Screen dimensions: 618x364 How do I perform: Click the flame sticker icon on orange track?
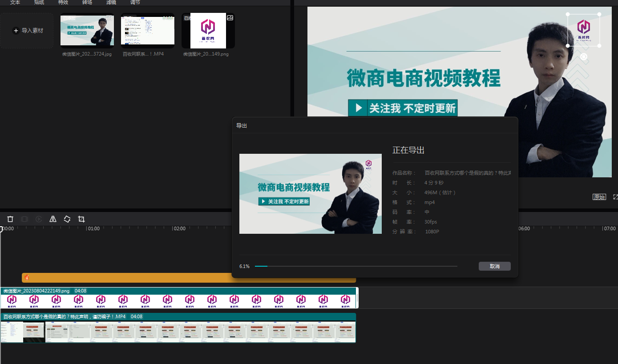(27, 277)
